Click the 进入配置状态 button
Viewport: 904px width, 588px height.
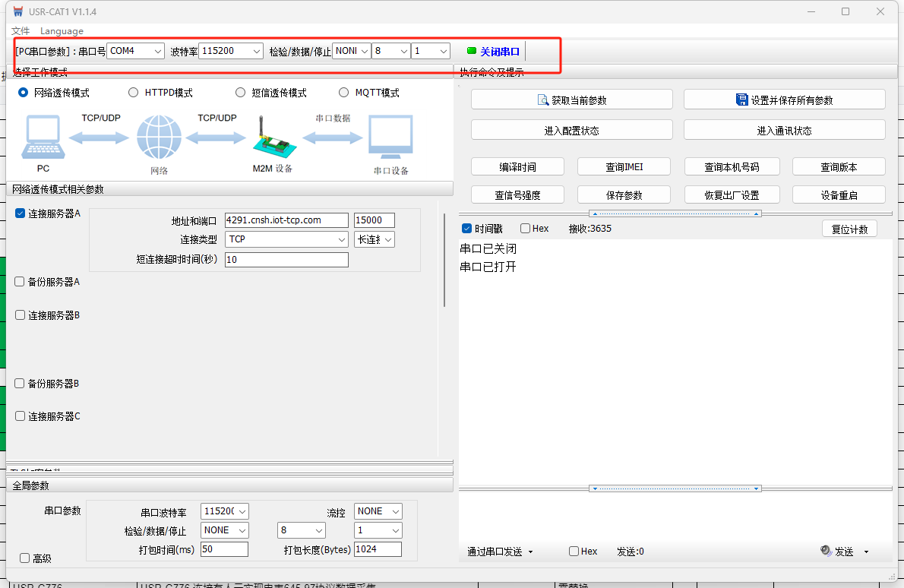[571, 130]
